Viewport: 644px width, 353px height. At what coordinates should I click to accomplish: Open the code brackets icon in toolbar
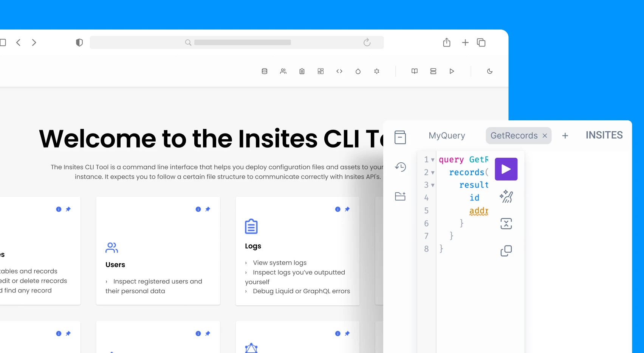click(339, 71)
